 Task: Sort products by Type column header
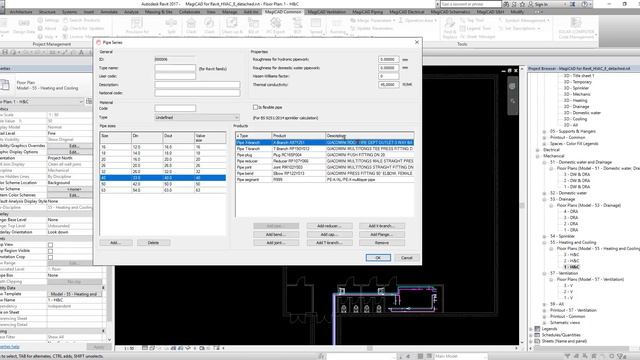point(254,136)
